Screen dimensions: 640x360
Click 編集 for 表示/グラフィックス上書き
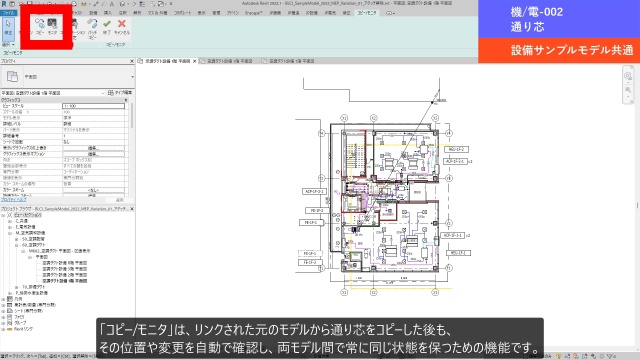[93, 148]
